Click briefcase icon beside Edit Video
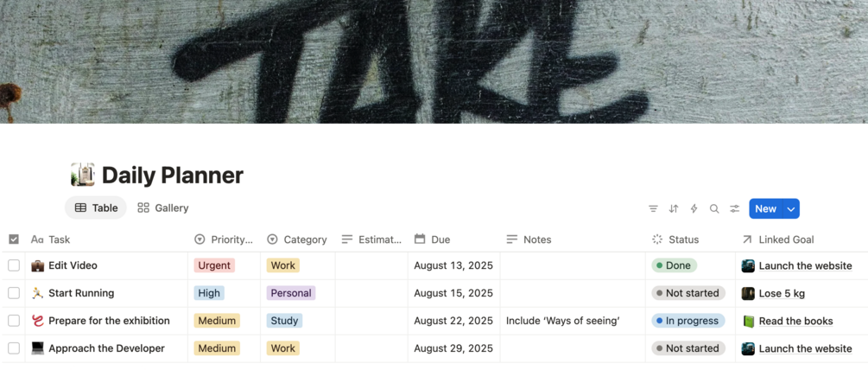The height and width of the screenshot is (370, 868). point(37,266)
